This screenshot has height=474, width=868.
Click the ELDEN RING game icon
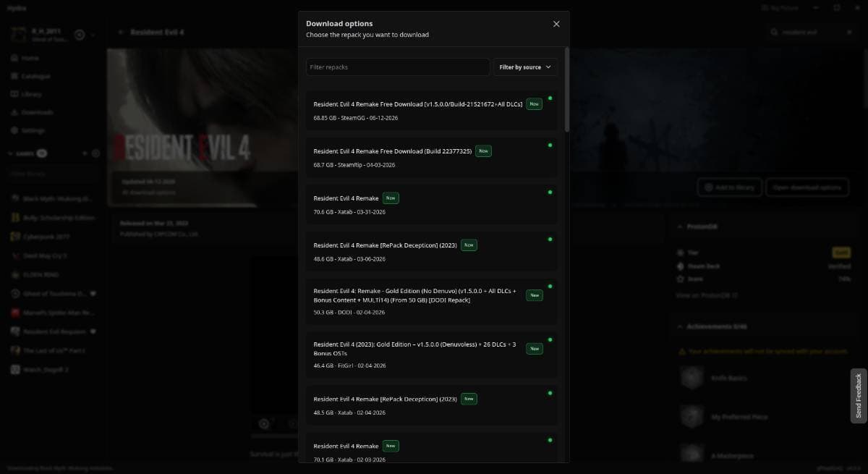pos(15,274)
